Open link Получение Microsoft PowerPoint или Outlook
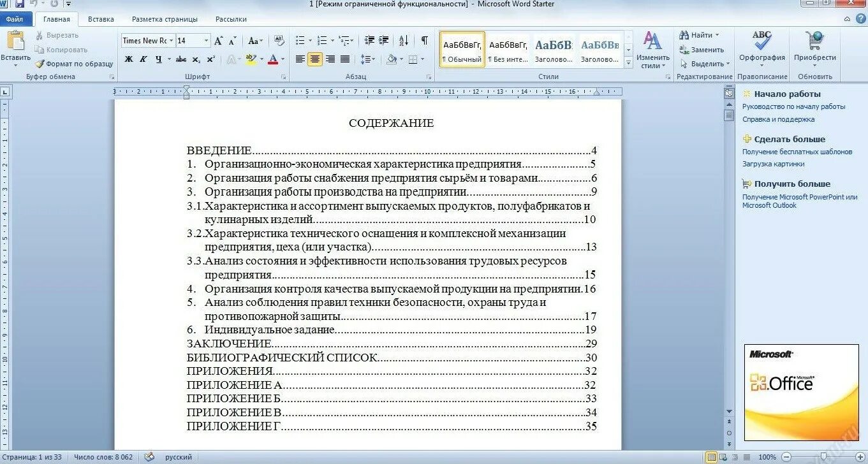The height and width of the screenshot is (464, 868). 800,201
